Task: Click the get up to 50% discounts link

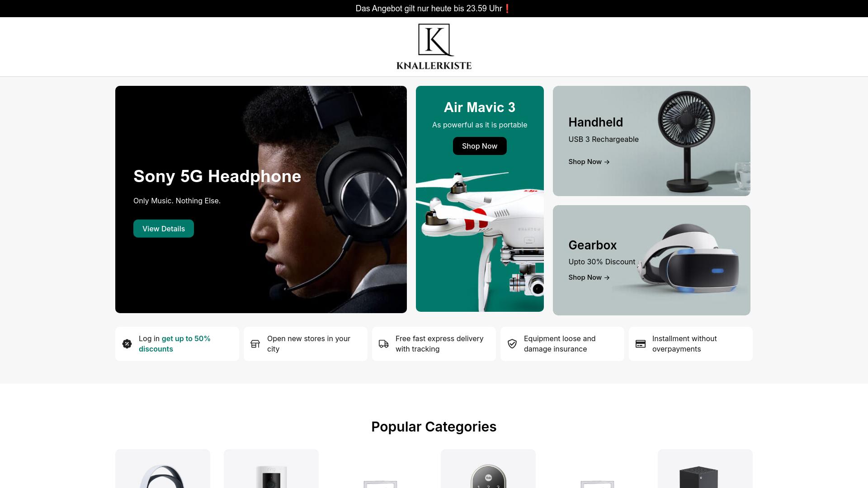Action: pos(175,344)
